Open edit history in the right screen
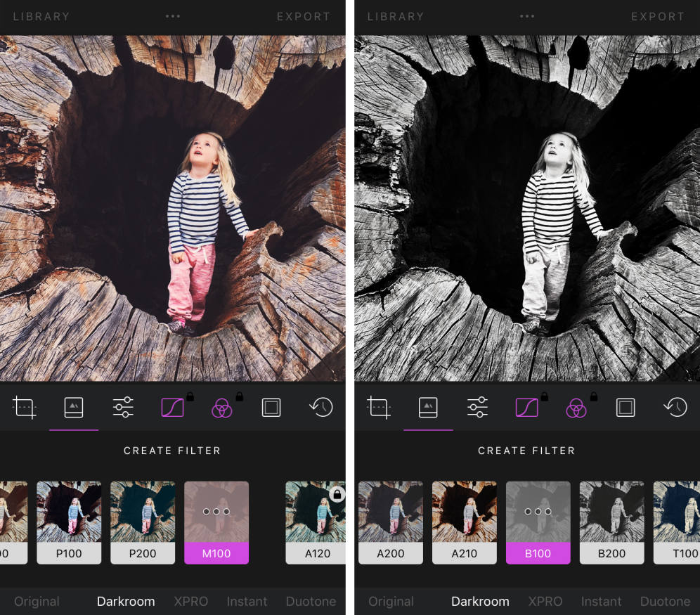Screen dimensions: 700x615 (x=675, y=407)
